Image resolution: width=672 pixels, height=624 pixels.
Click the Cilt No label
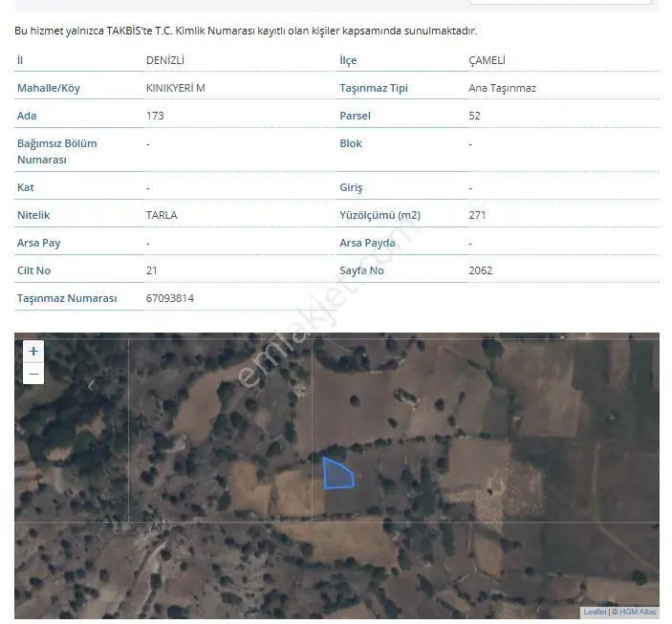click(x=33, y=270)
